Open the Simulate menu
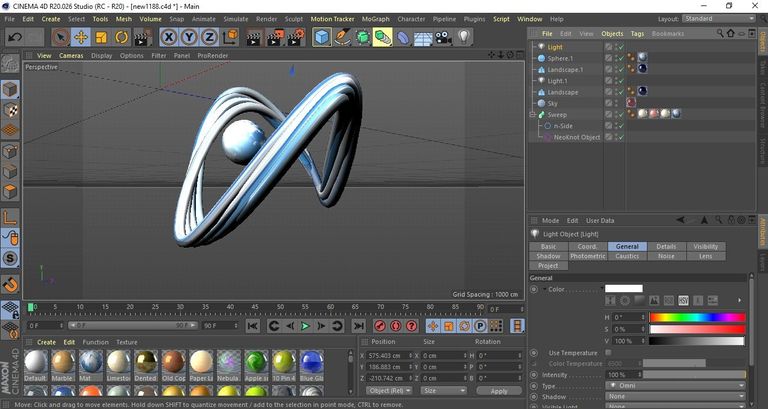 pyautogui.click(x=236, y=19)
